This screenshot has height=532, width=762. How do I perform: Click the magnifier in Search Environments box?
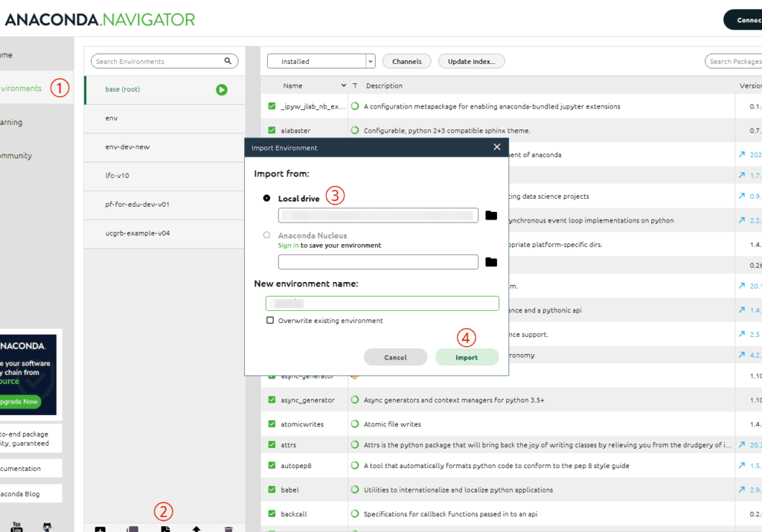[x=228, y=61]
